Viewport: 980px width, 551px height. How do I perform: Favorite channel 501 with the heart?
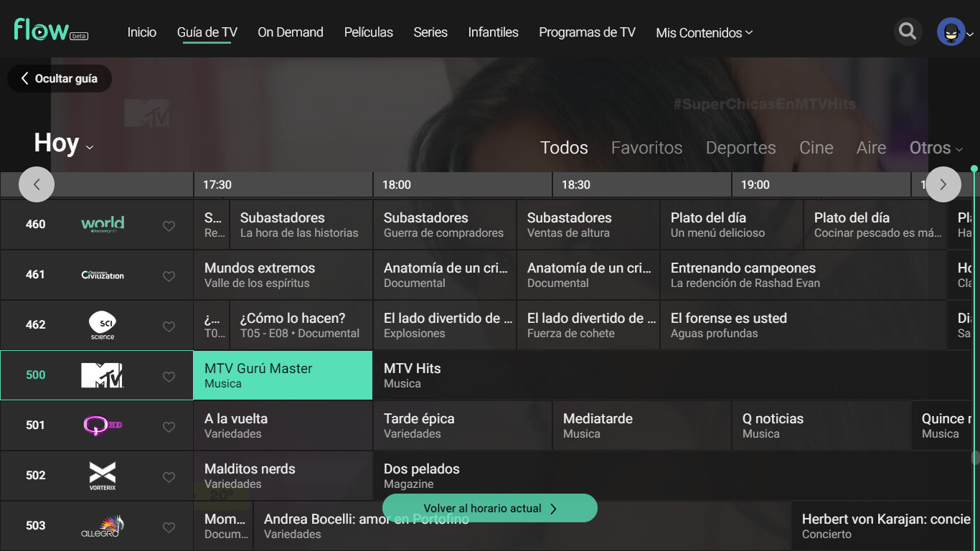click(169, 427)
